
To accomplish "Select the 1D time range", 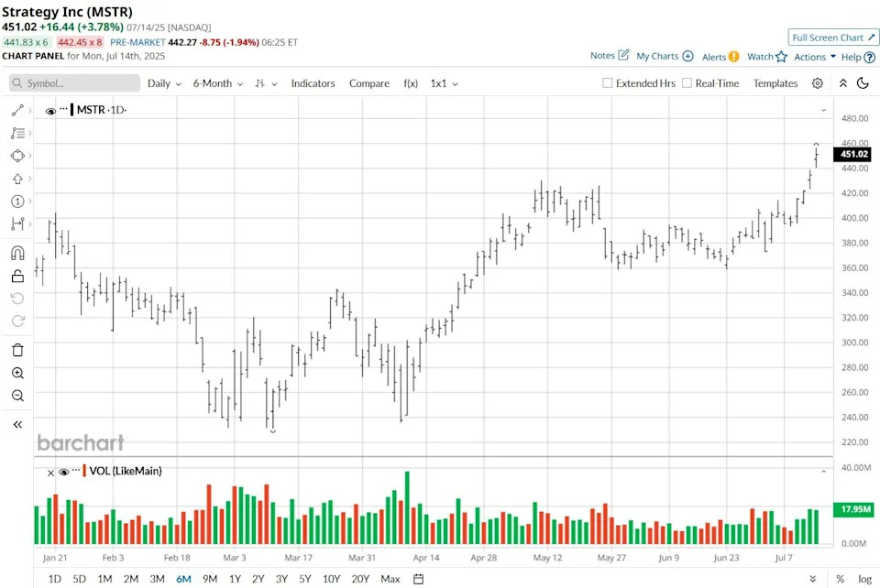I will point(54,579).
